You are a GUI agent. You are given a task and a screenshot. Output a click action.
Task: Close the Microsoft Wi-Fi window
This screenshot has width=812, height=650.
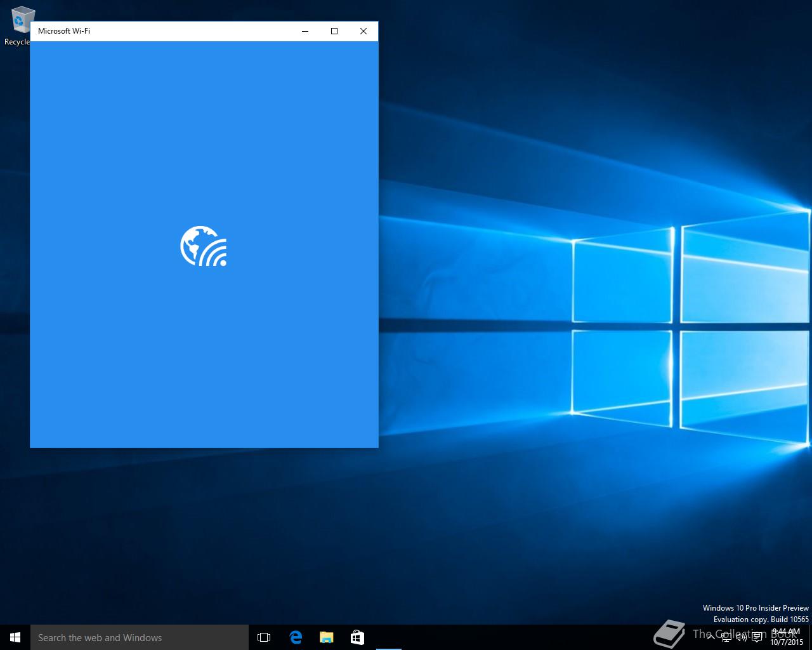(x=363, y=31)
